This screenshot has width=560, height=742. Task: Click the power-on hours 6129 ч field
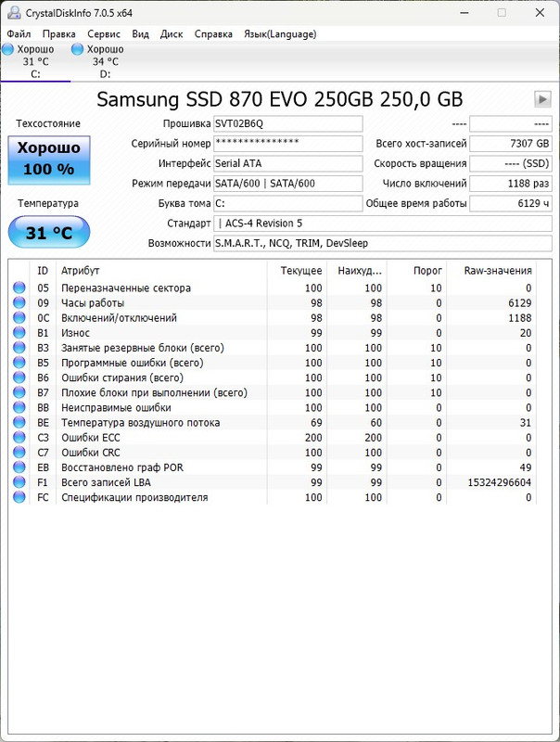[x=510, y=203]
